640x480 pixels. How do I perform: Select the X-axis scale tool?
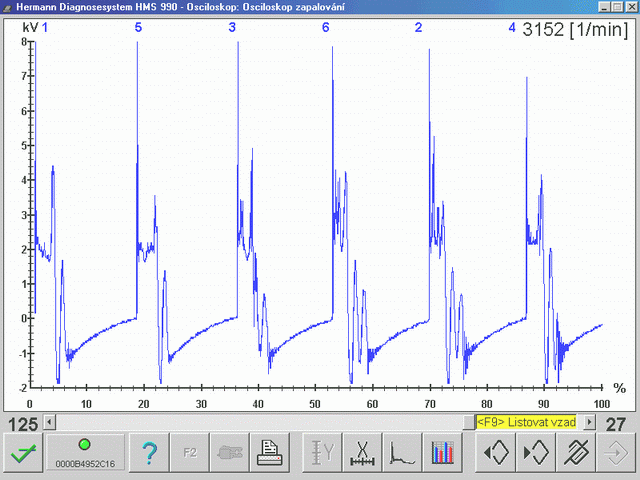point(362,453)
